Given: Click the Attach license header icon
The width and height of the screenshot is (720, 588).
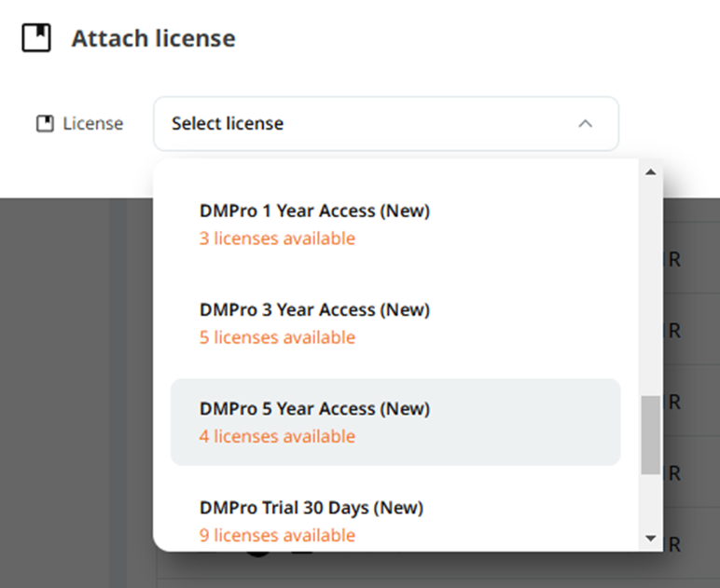Looking at the screenshot, I should click(36, 38).
